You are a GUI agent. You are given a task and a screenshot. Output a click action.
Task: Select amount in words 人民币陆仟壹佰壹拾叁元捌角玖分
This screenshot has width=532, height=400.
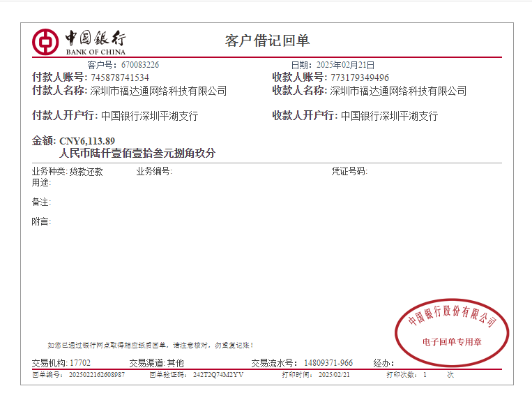click(x=137, y=153)
